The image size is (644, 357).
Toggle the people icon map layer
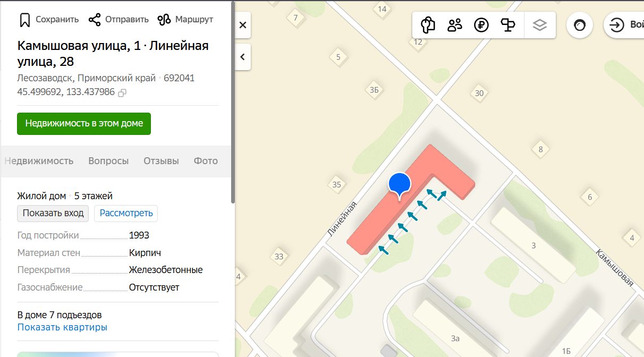pos(455,25)
